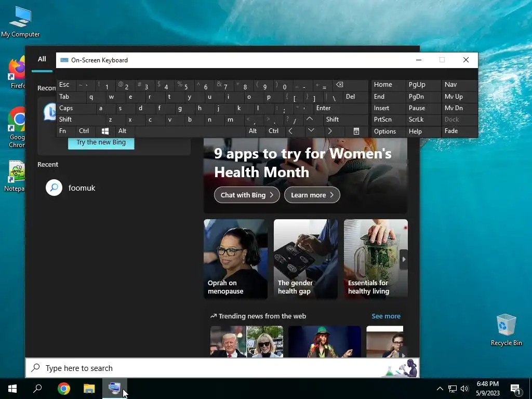
Task: Open Google Chrome from the taskbar
Action: (x=63, y=389)
